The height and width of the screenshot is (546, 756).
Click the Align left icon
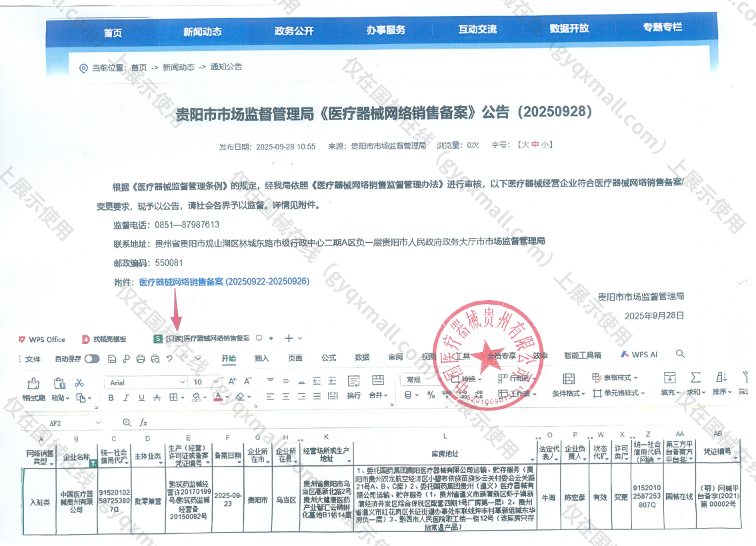coord(271,397)
